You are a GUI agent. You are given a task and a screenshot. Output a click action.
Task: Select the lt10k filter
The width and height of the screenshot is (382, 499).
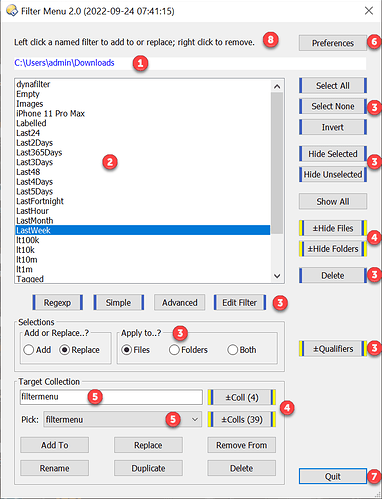pyautogui.click(x=143, y=250)
